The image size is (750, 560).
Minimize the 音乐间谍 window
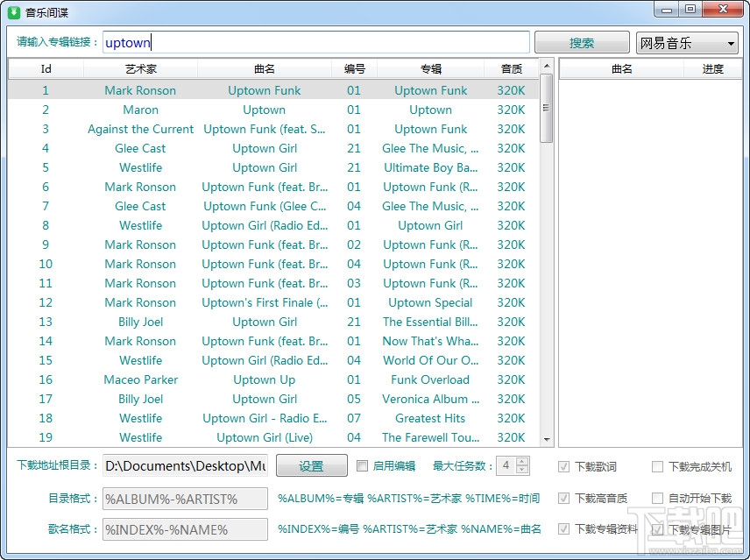[668, 9]
